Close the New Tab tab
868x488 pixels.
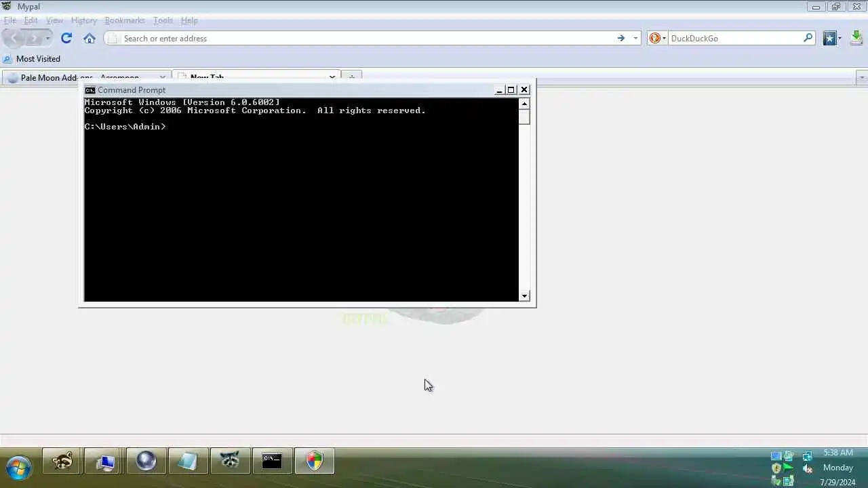point(332,77)
